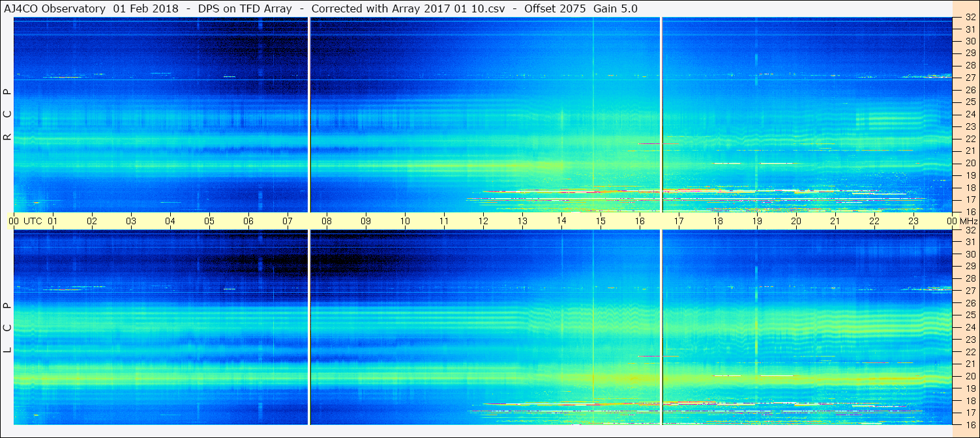Click 25 MHz label of RCP frequency scale
This screenshot has height=438, width=980.
[970, 102]
